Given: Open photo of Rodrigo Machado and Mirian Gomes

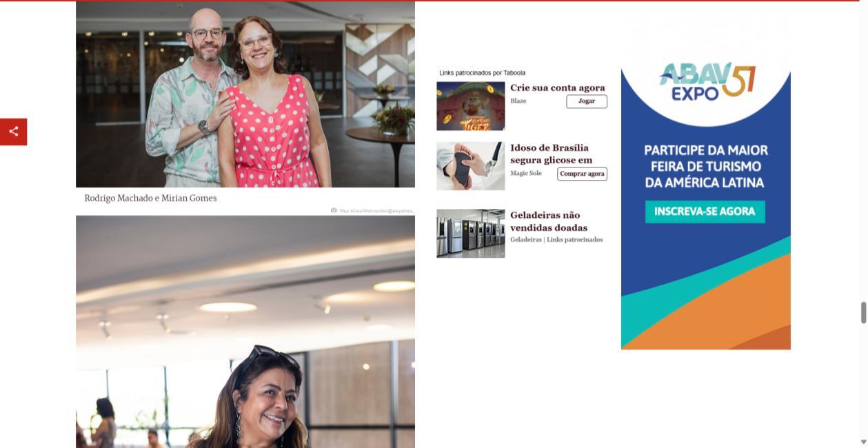Looking at the screenshot, I should point(245,94).
